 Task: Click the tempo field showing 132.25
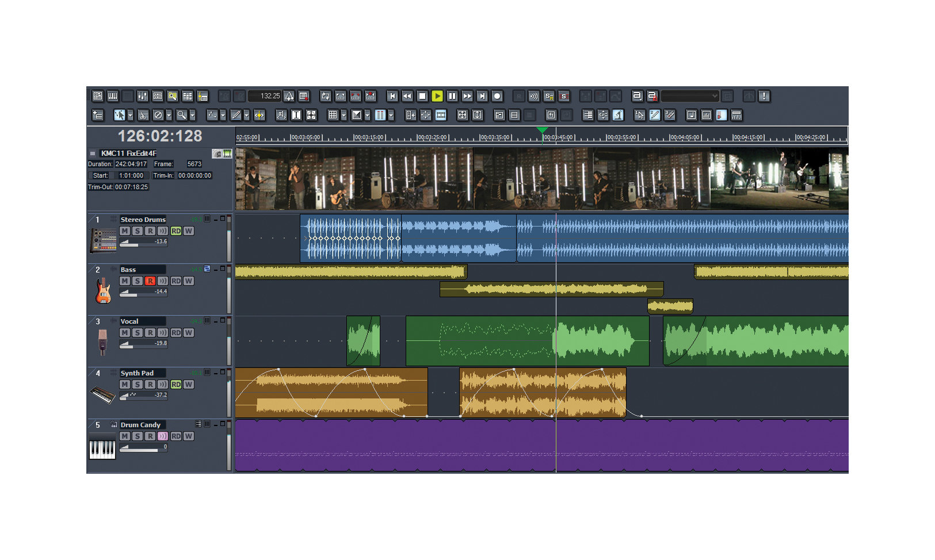tap(265, 96)
